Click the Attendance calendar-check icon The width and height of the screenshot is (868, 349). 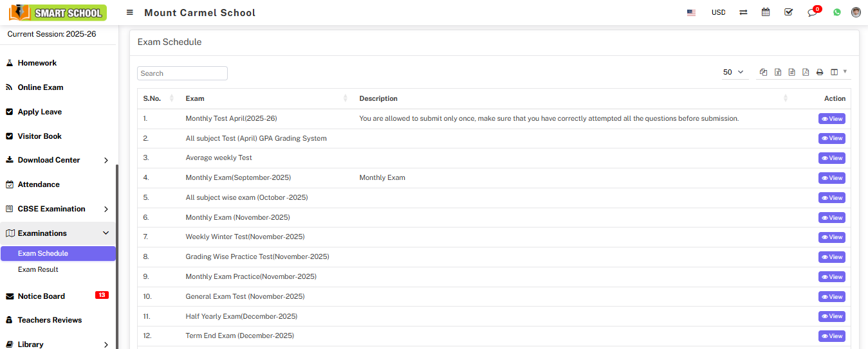10,184
